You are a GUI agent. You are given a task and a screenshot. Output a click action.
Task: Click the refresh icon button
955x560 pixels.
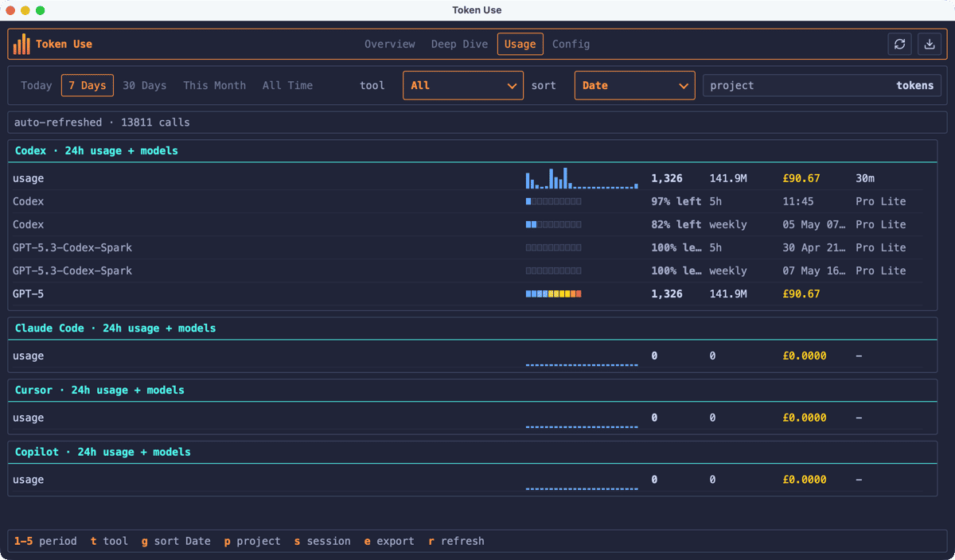tap(900, 45)
